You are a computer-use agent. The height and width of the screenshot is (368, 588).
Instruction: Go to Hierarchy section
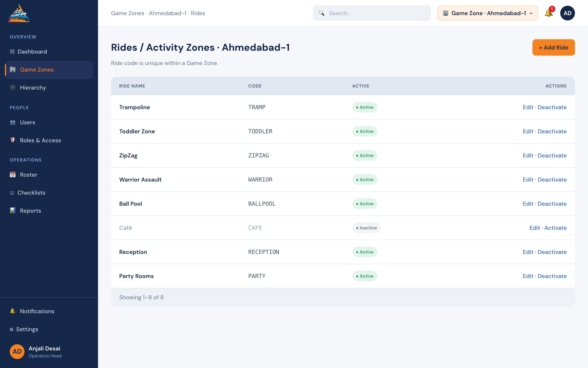click(49, 88)
